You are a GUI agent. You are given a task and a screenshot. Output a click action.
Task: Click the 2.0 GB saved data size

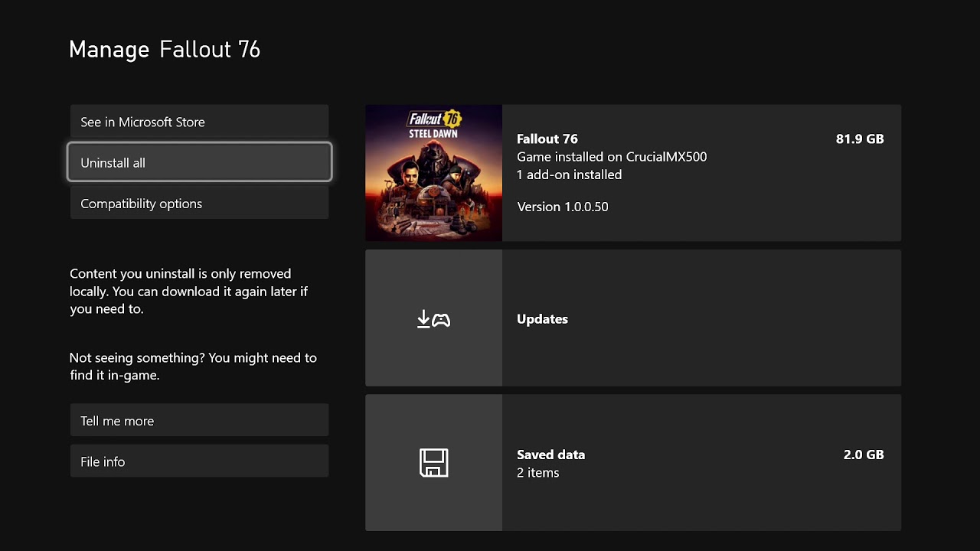pyautogui.click(x=864, y=455)
